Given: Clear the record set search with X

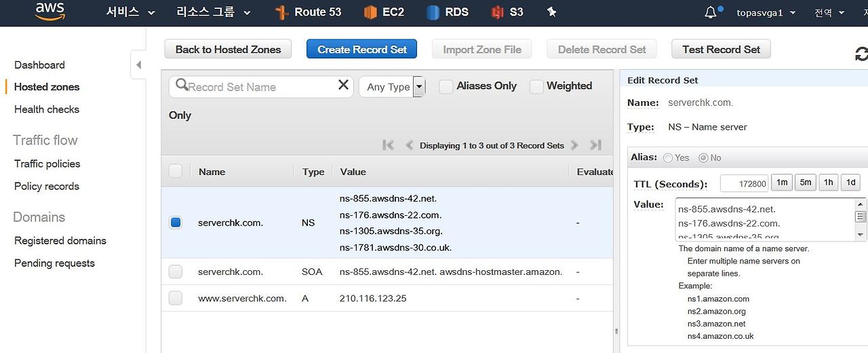Looking at the screenshot, I should pyautogui.click(x=343, y=85).
